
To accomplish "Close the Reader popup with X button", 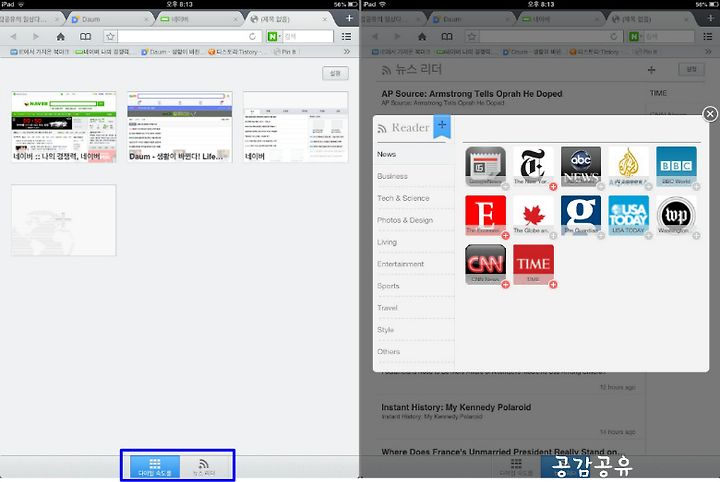I will coord(710,113).
